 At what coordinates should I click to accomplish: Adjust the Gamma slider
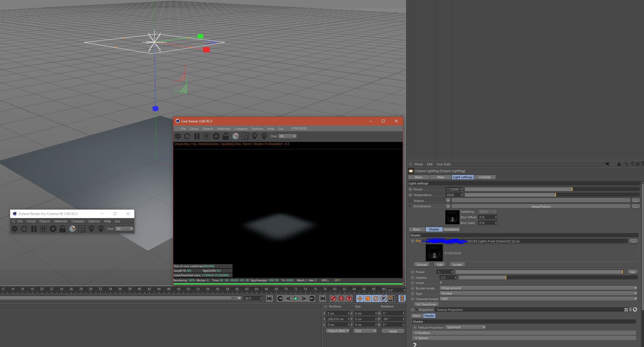pos(506,278)
